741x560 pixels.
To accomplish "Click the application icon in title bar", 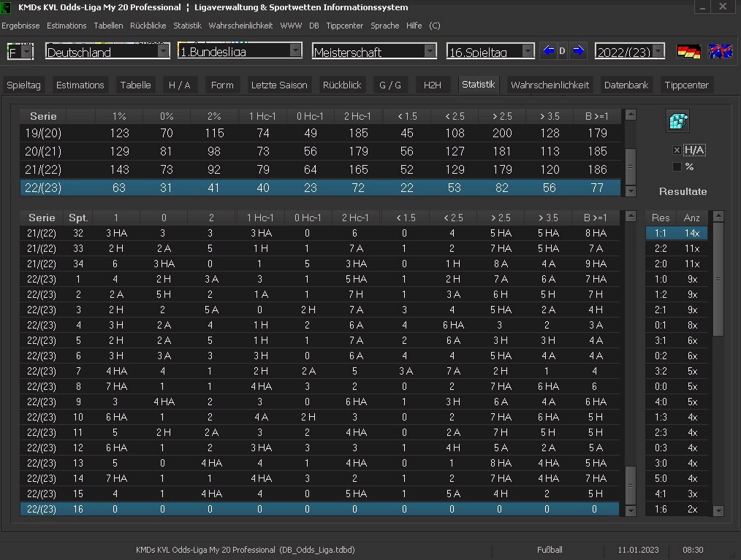I will click(x=6, y=7).
